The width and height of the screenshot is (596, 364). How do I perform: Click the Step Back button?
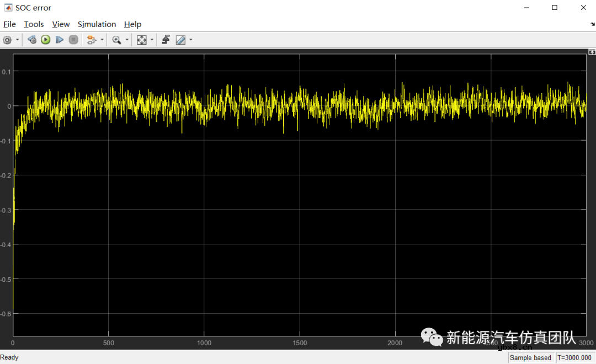tap(31, 40)
